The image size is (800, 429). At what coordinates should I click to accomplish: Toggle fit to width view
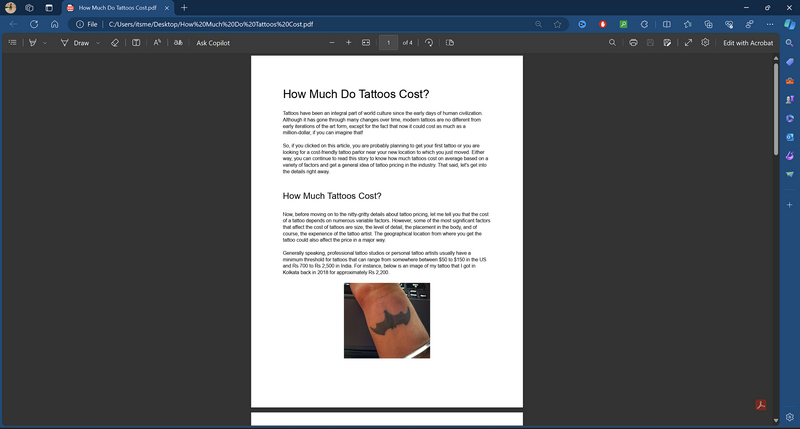366,43
